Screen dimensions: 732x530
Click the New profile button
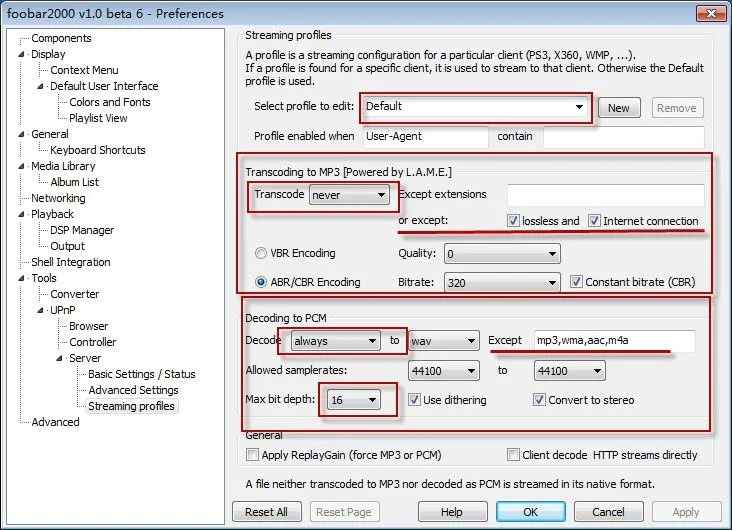[x=619, y=108]
